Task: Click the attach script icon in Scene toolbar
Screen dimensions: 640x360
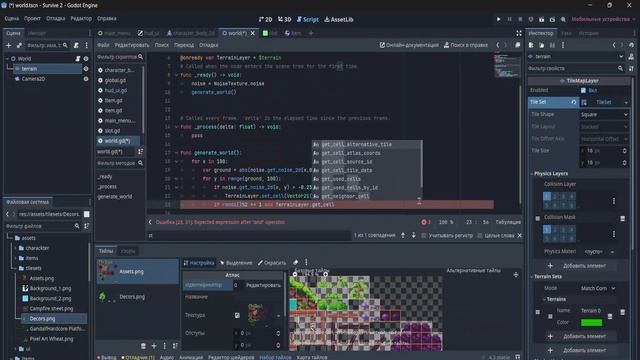Action: point(76,45)
